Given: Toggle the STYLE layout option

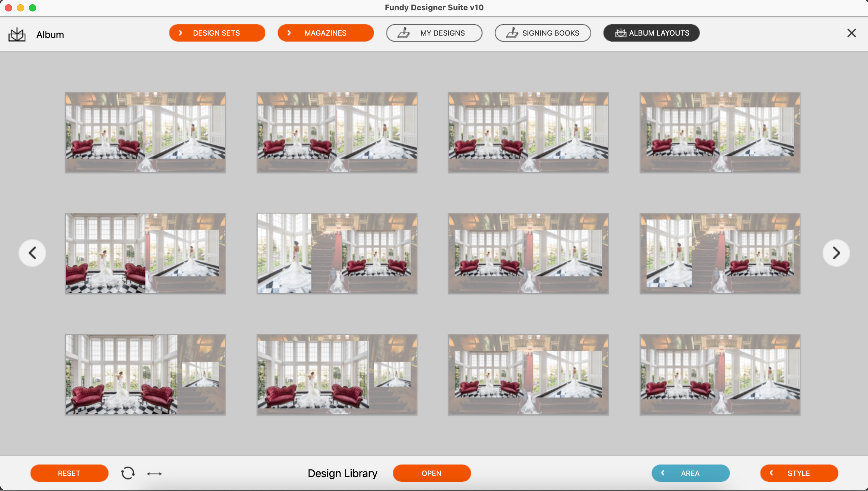Looking at the screenshot, I should (x=799, y=473).
